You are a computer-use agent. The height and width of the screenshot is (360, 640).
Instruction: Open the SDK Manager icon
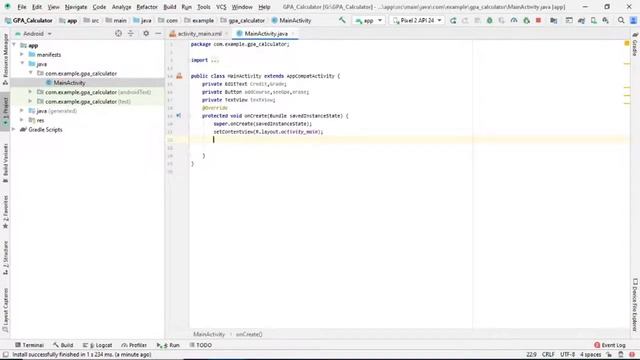point(606,20)
